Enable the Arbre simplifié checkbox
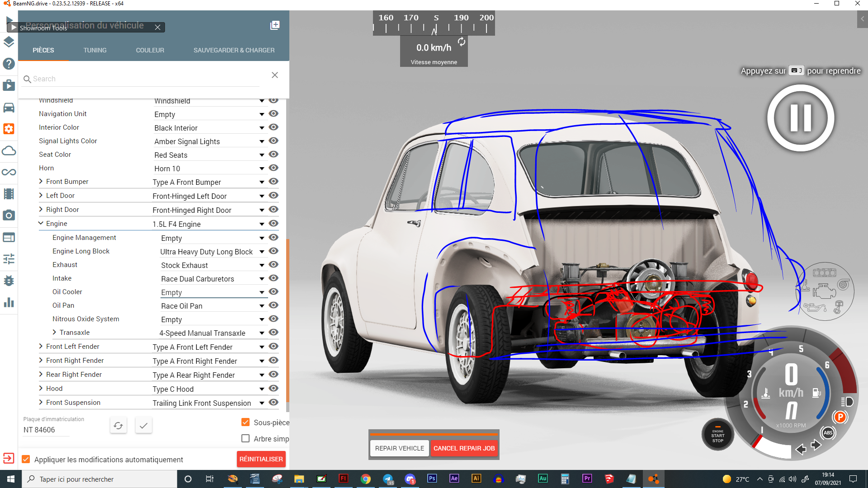The image size is (868, 488). (245, 438)
